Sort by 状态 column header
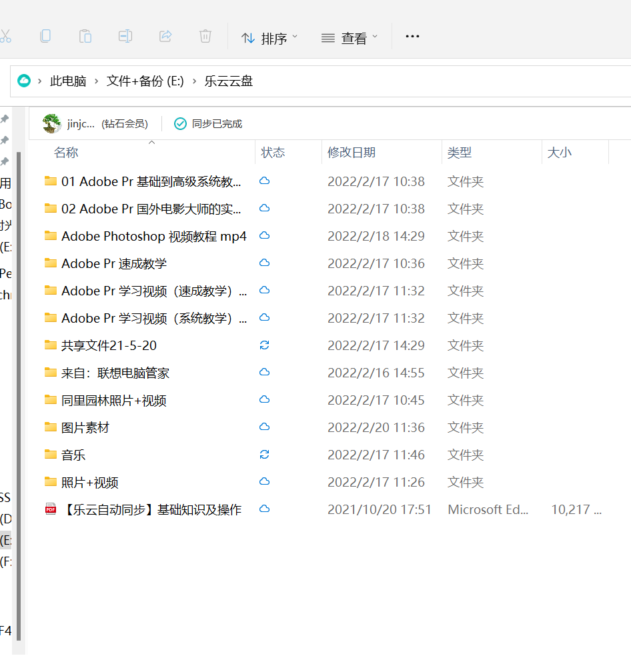The width and height of the screenshot is (631, 672). [273, 153]
